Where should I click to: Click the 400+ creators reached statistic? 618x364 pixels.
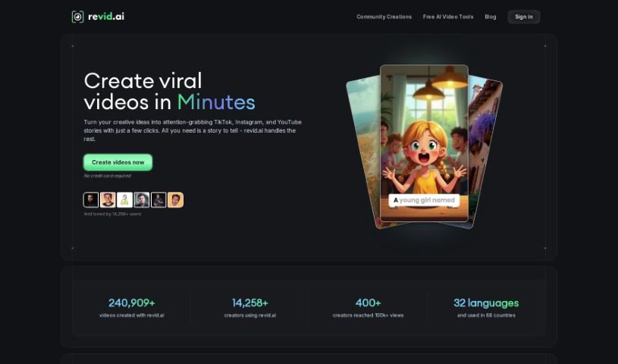pos(368,308)
